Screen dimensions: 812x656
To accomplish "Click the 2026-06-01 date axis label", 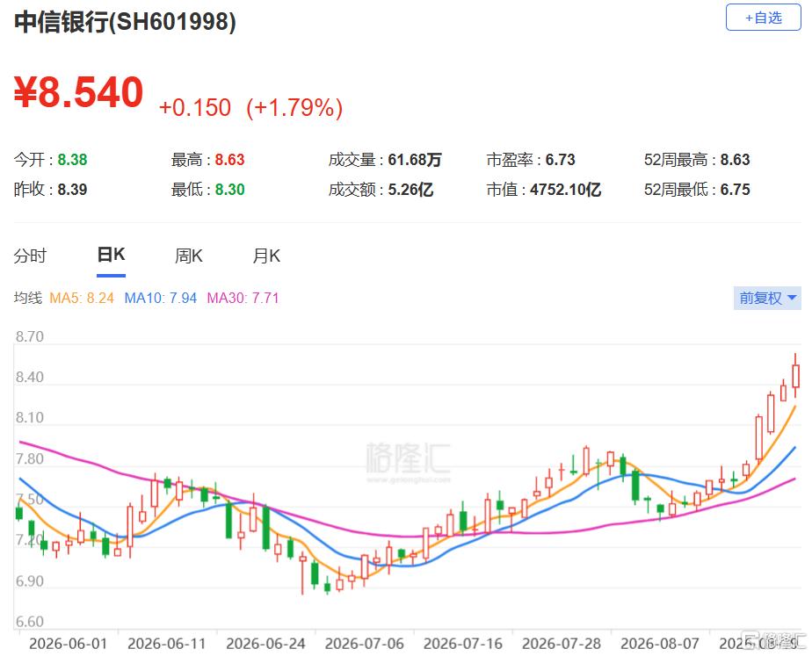I will tap(68, 644).
